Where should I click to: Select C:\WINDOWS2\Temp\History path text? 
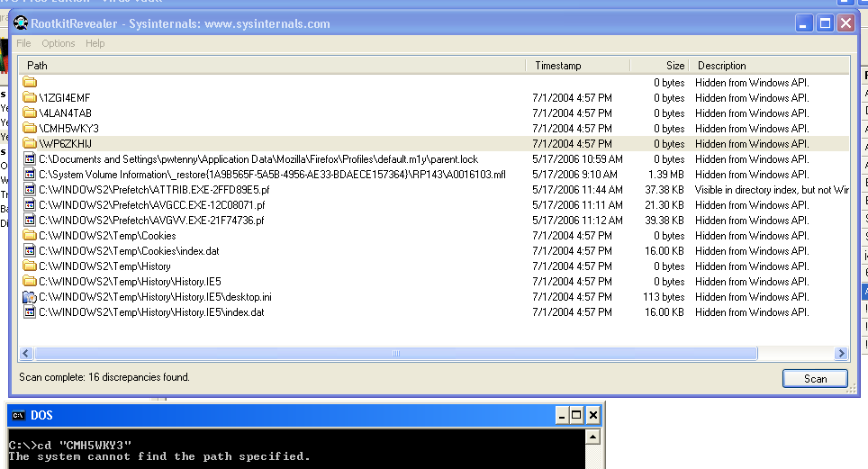104,266
